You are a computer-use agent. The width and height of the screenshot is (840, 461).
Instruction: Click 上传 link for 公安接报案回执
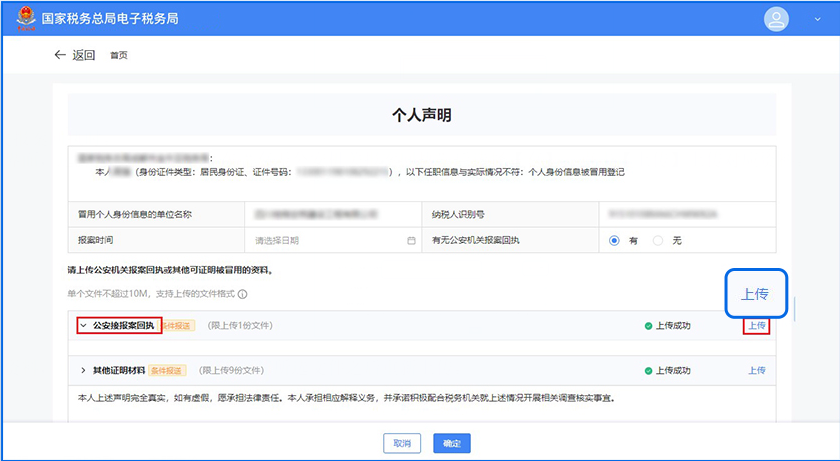756,326
